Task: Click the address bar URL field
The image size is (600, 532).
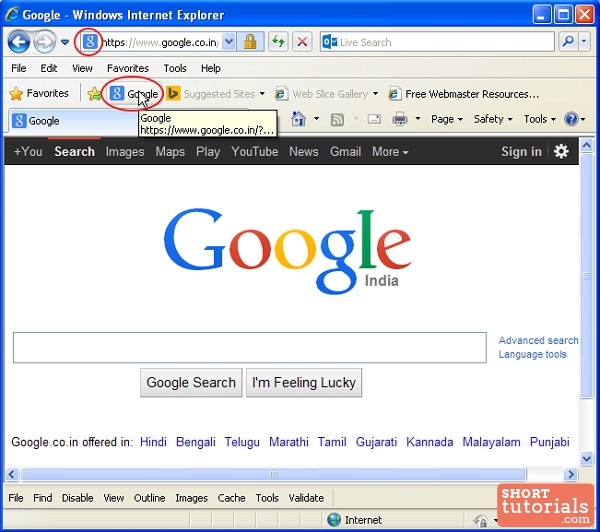Action: [x=161, y=42]
